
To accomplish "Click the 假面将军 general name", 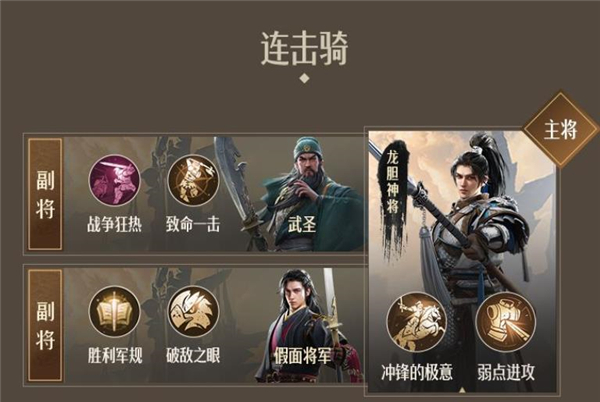I will pos(303,356).
